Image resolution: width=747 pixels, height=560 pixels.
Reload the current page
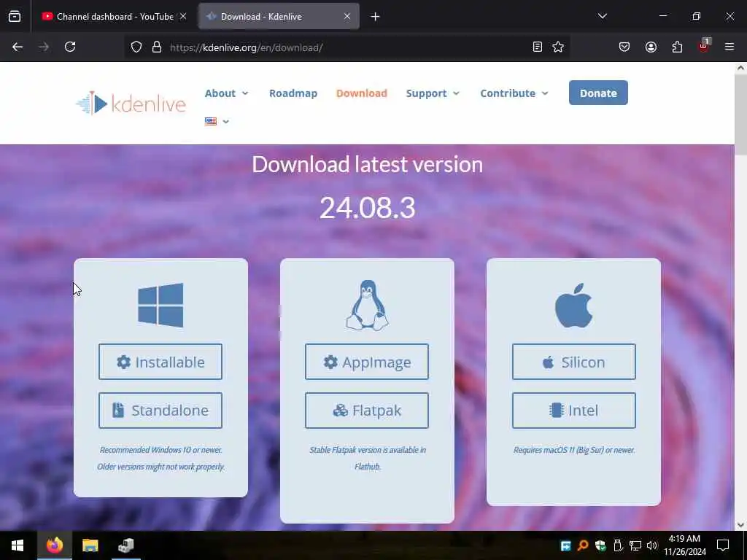tap(70, 47)
